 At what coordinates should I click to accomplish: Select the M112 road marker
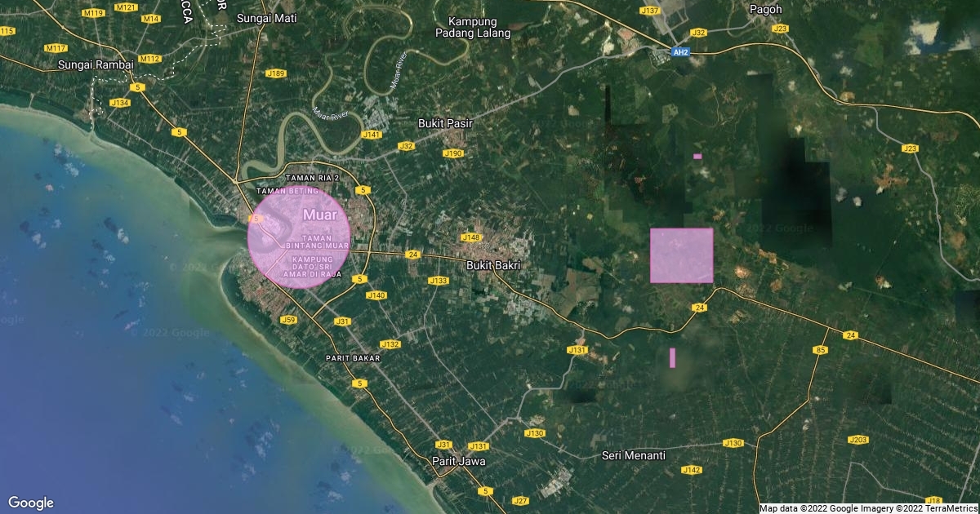click(149, 59)
